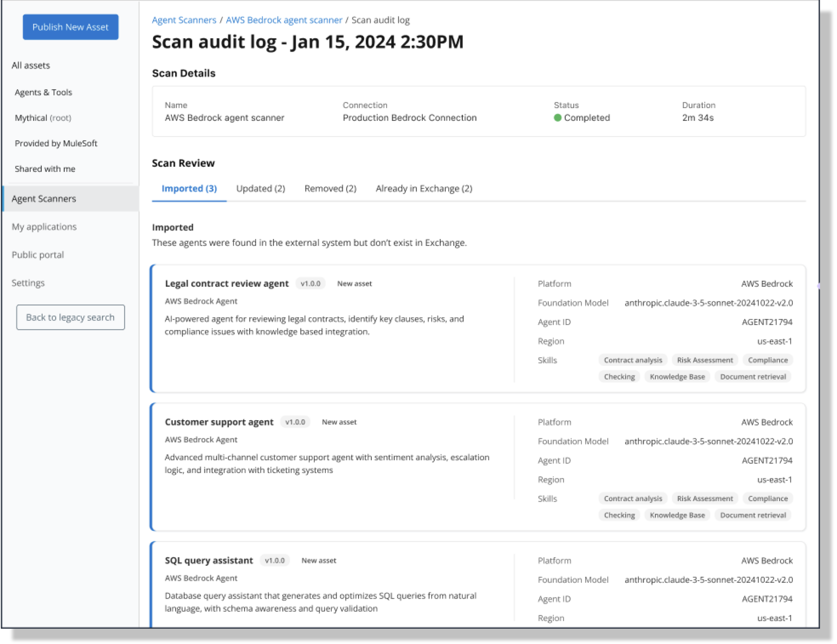Open the Removed (2) tab
Screen dimensions: 837x644
click(x=330, y=188)
